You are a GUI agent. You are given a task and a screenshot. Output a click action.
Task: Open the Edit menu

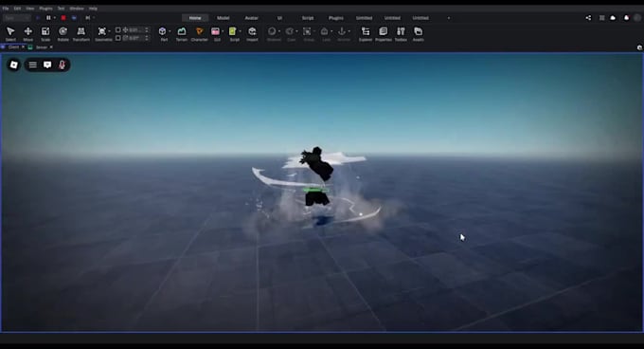(x=17, y=9)
